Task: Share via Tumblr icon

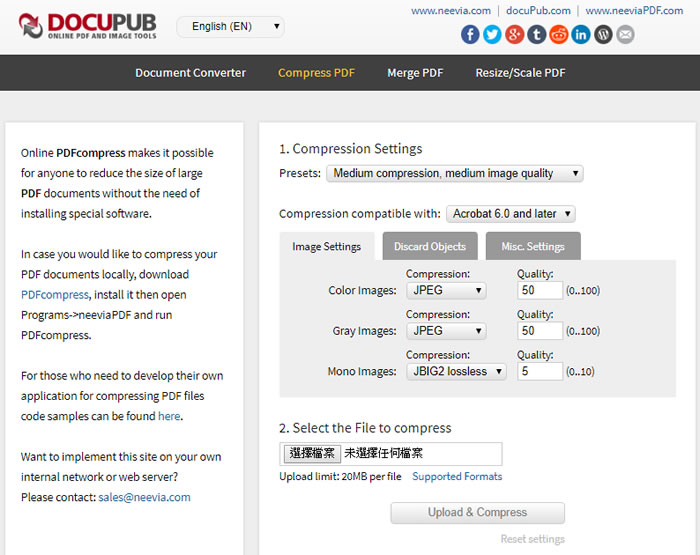Action: coord(537,34)
